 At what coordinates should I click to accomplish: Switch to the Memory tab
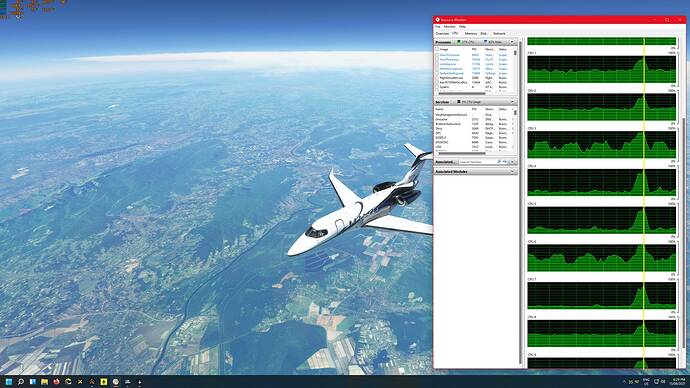click(x=470, y=33)
